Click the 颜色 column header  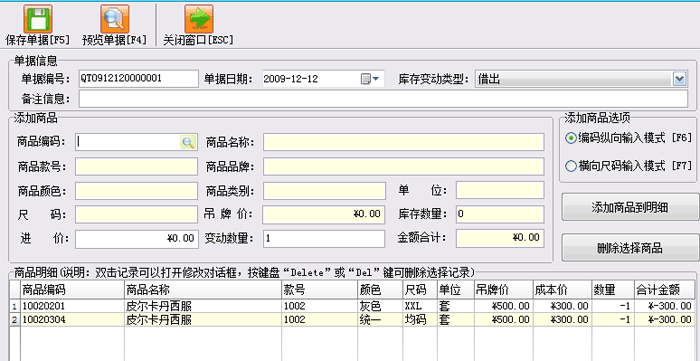[x=380, y=290]
